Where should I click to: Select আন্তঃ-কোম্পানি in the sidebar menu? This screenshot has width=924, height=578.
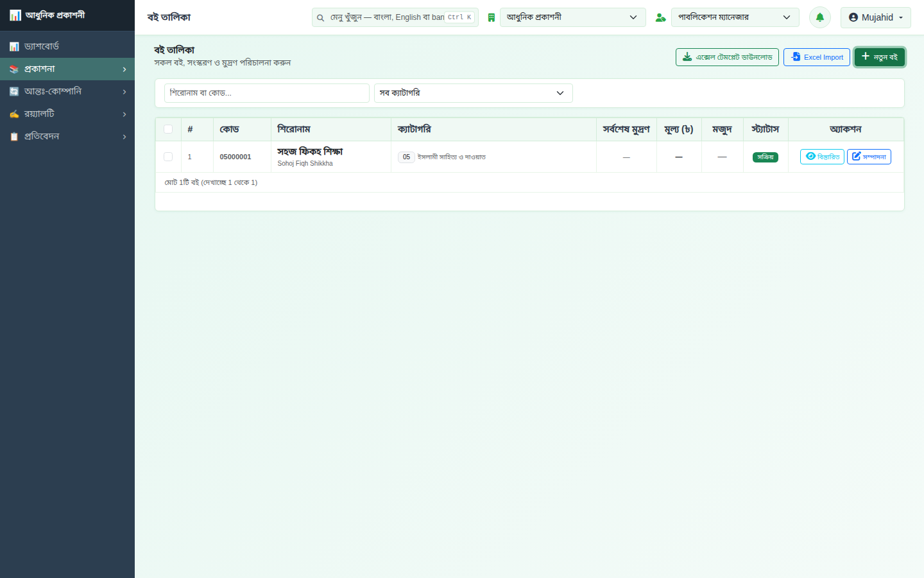(x=67, y=92)
